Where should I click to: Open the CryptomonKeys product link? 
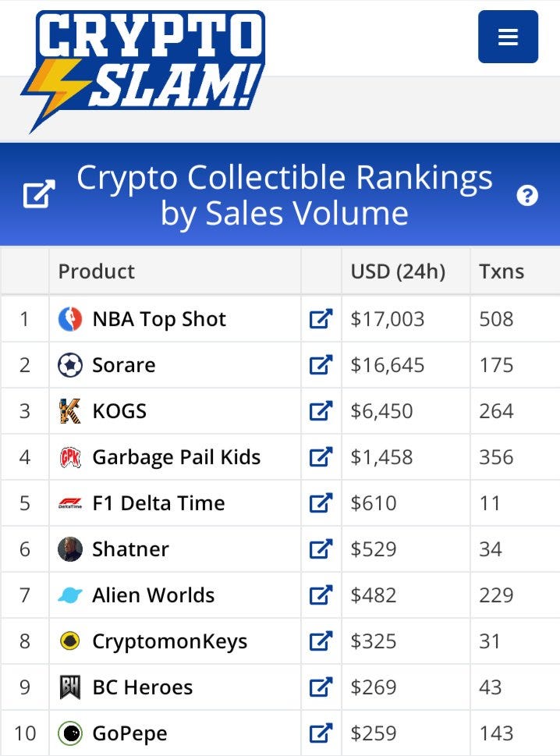coord(170,641)
